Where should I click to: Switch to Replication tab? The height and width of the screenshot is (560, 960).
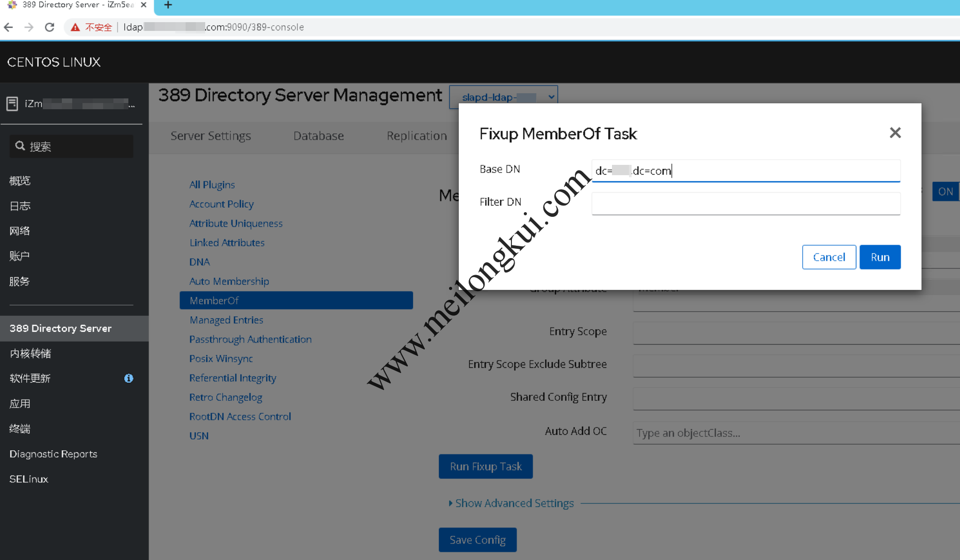click(x=417, y=136)
